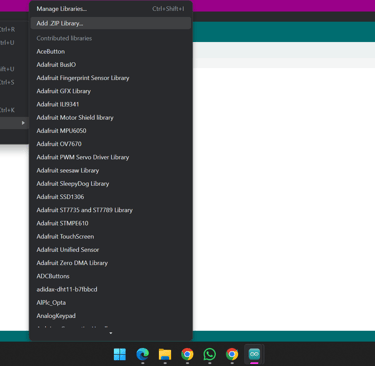Viewport: 375px width, 366px height.
Task: Include Adafruit PWM Servo Driver Library
Action: [x=111, y=157]
